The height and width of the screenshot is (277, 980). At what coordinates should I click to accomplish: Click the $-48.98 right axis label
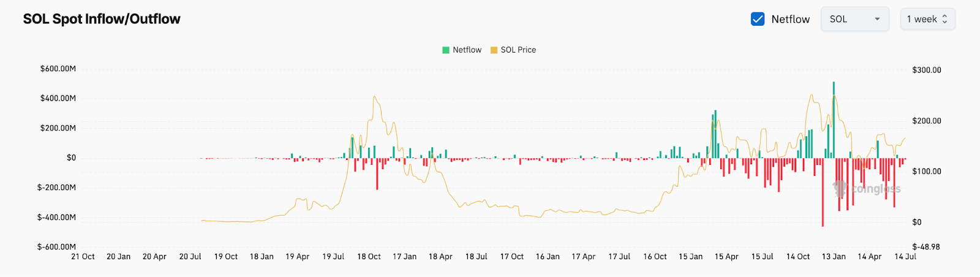926,247
